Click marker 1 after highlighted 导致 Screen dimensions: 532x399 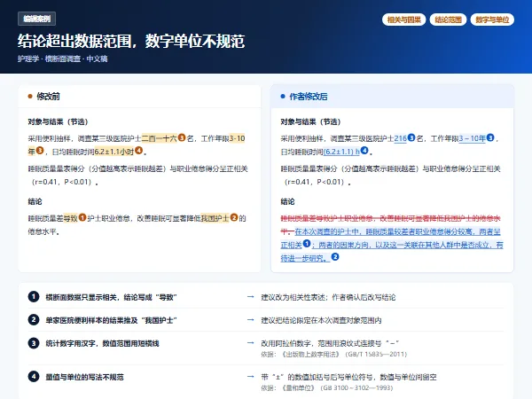click(82, 217)
